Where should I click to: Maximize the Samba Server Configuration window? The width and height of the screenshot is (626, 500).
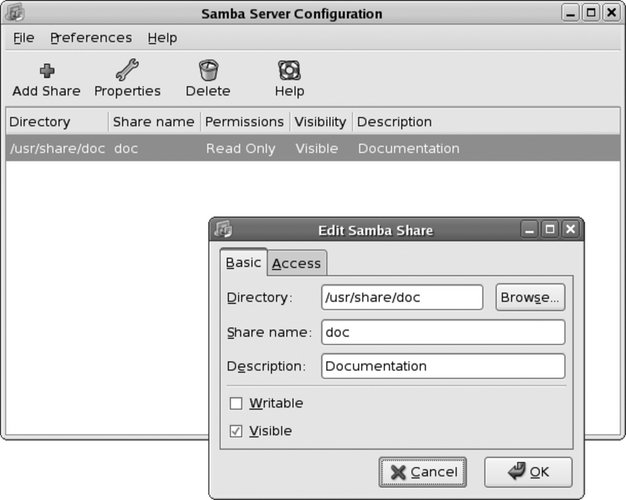(591, 13)
